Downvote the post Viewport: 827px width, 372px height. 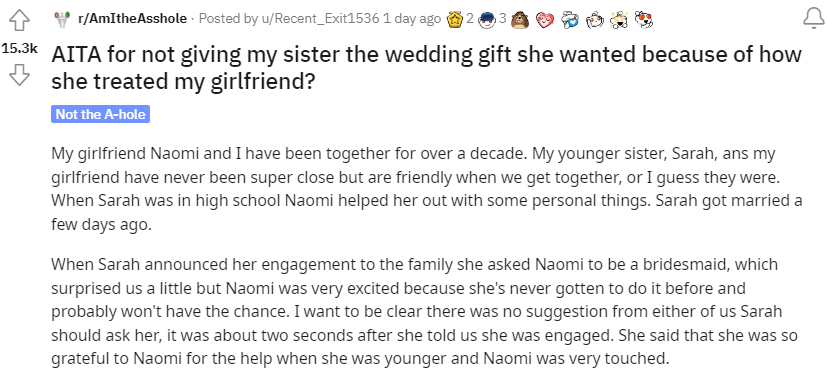click(20, 75)
